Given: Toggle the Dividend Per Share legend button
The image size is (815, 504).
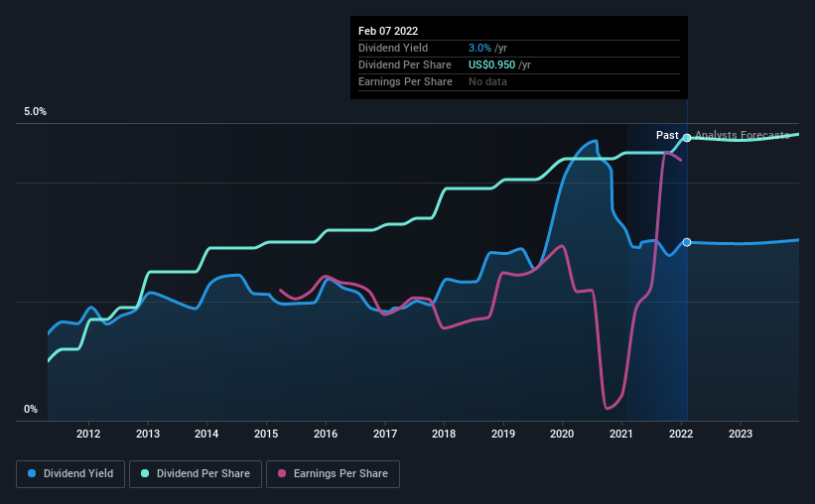Looking at the screenshot, I should [x=196, y=474].
